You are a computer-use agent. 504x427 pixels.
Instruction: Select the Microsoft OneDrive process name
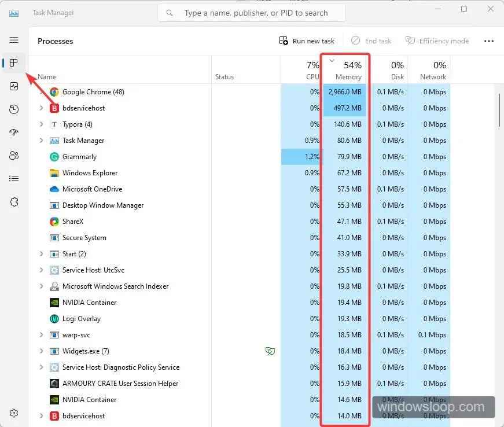92,189
